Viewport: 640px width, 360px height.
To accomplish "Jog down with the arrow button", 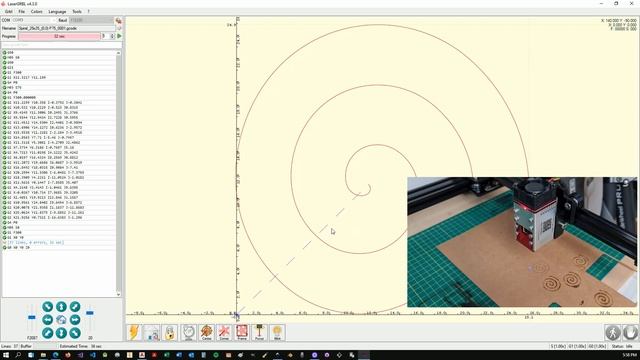I will [61, 333].
